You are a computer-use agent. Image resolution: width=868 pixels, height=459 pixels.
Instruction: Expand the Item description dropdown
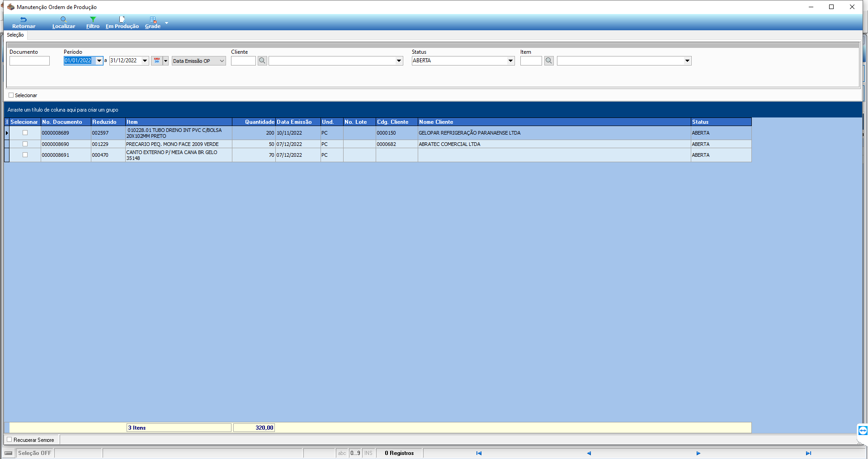(687, 61)
